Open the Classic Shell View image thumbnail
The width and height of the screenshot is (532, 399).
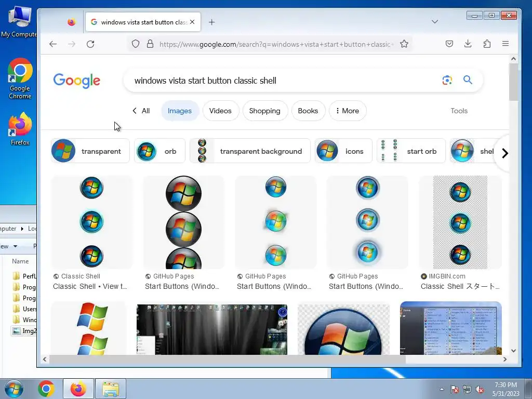(x=91, y=222)
